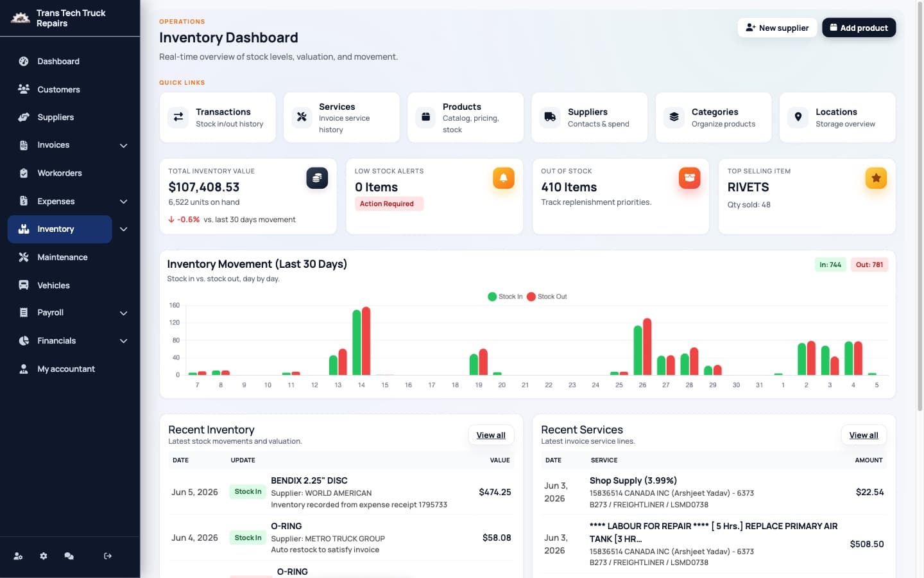Click View all in Recent Inventory
This screenshot has width=924, height=578.
491,435
